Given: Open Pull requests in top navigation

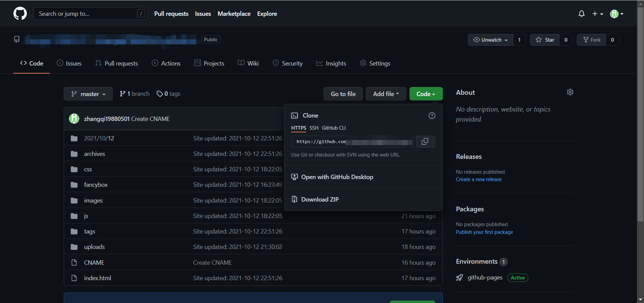Looking at the screenshot, I should click(171, 14).
